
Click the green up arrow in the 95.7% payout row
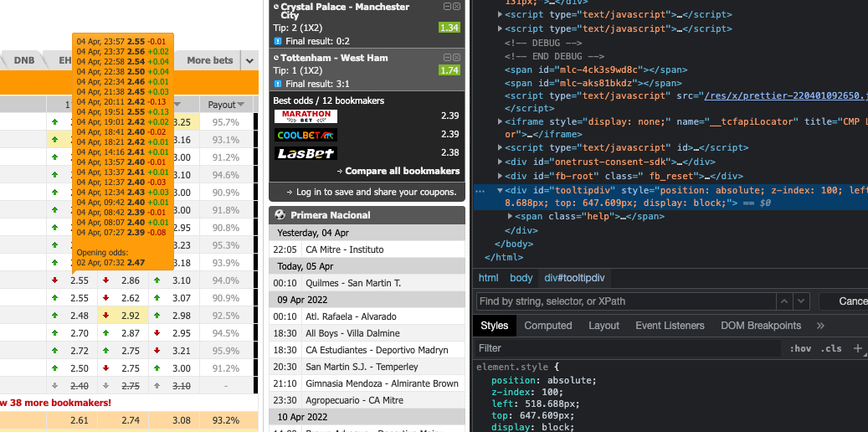pyautogui.click(x=54, y=121)
